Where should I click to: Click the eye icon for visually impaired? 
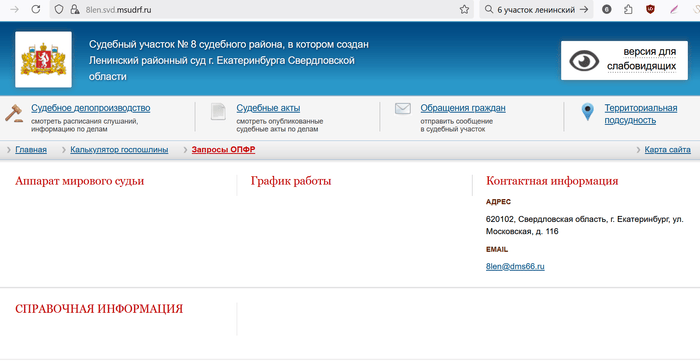point(584,61)
